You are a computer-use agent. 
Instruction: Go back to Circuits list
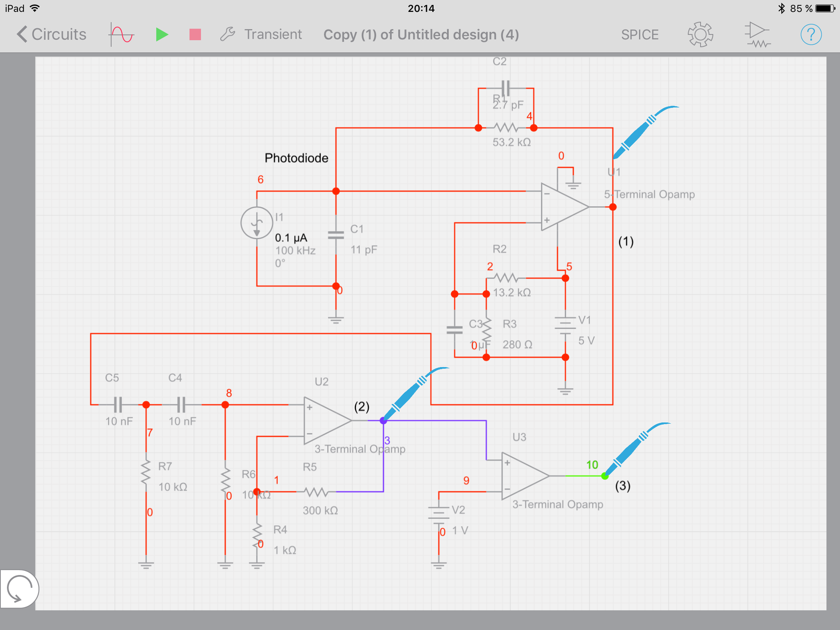click(52, 34)
